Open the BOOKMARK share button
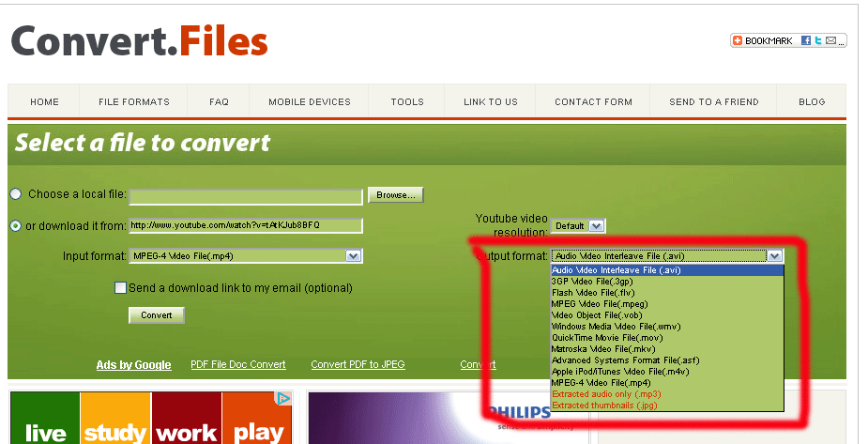This screenshot has height=444, width=868. click(764, 40)
